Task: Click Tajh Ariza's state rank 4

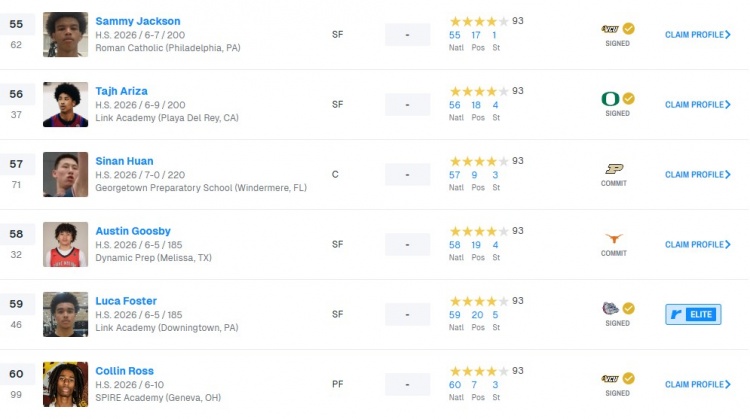Action: point(496,105)
